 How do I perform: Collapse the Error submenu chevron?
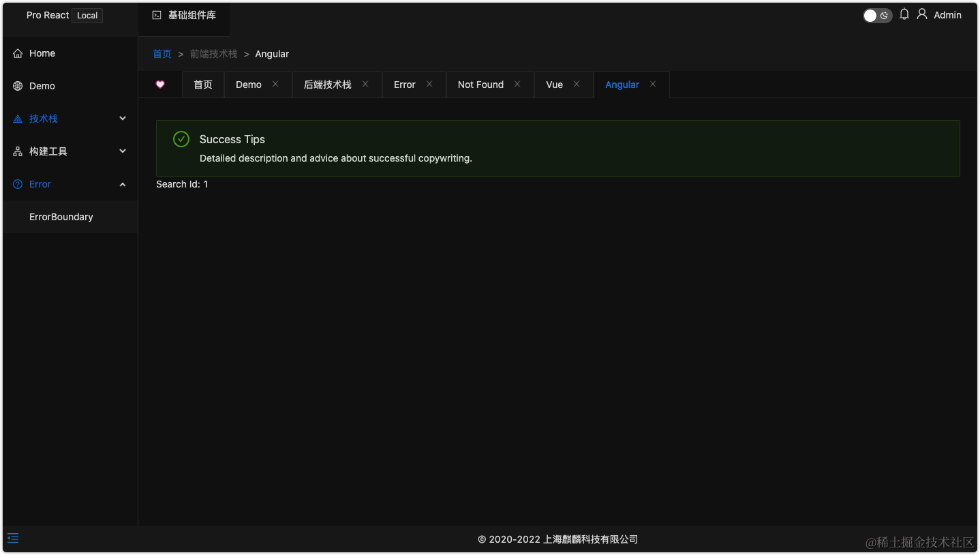coord(123,184)
